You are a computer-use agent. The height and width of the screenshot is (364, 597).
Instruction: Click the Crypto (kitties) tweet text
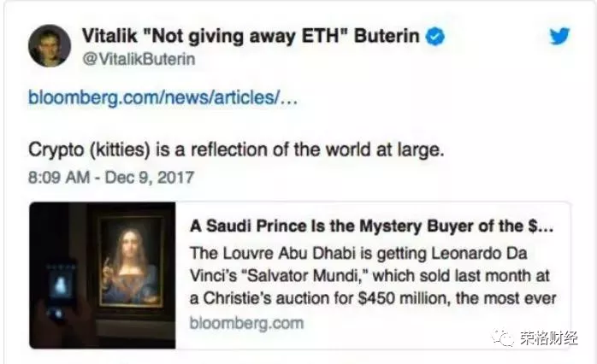[x=236, y=150]
